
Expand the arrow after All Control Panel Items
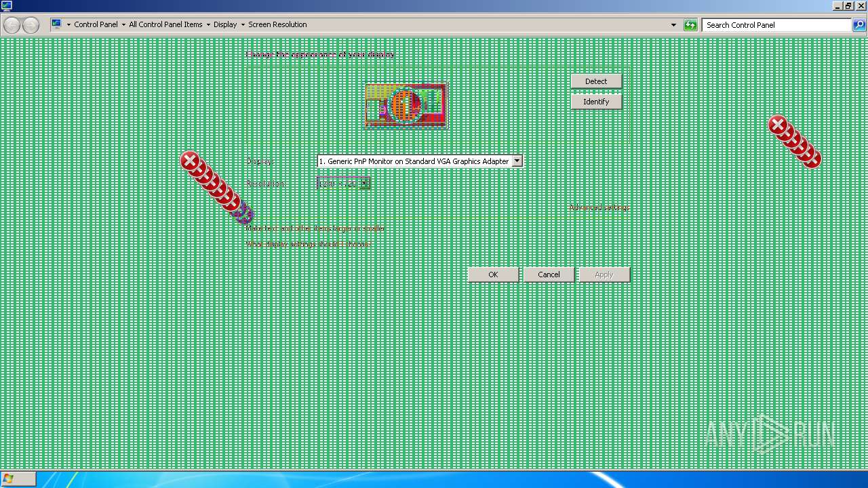click(x=208, y=25)
